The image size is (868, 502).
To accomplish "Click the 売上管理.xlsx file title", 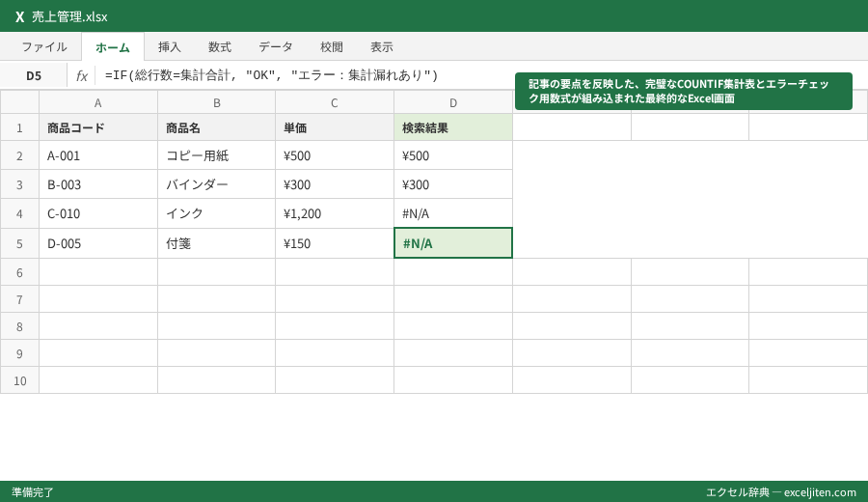I will 69,16.
